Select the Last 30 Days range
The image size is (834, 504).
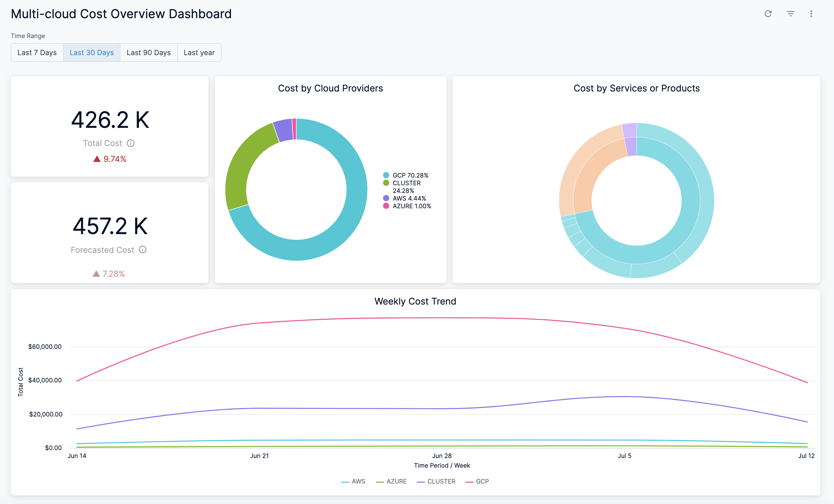pyautogui.click(x=91, y=53)
